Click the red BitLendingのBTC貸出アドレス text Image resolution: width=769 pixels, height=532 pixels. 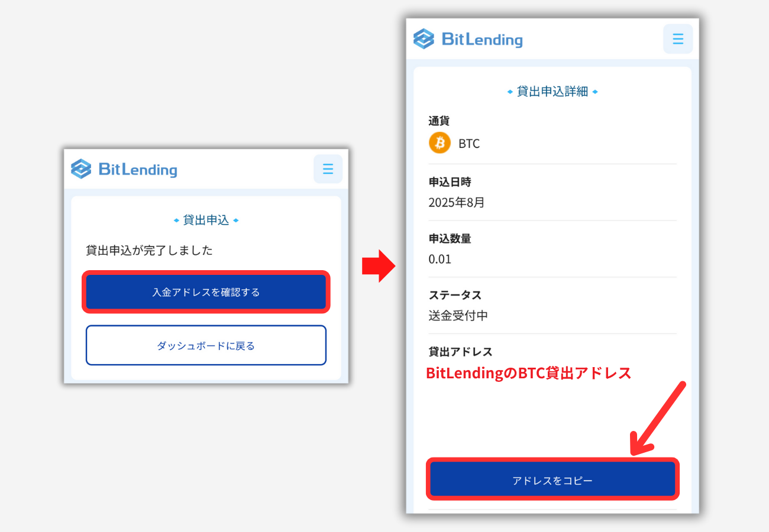point(529,373)
